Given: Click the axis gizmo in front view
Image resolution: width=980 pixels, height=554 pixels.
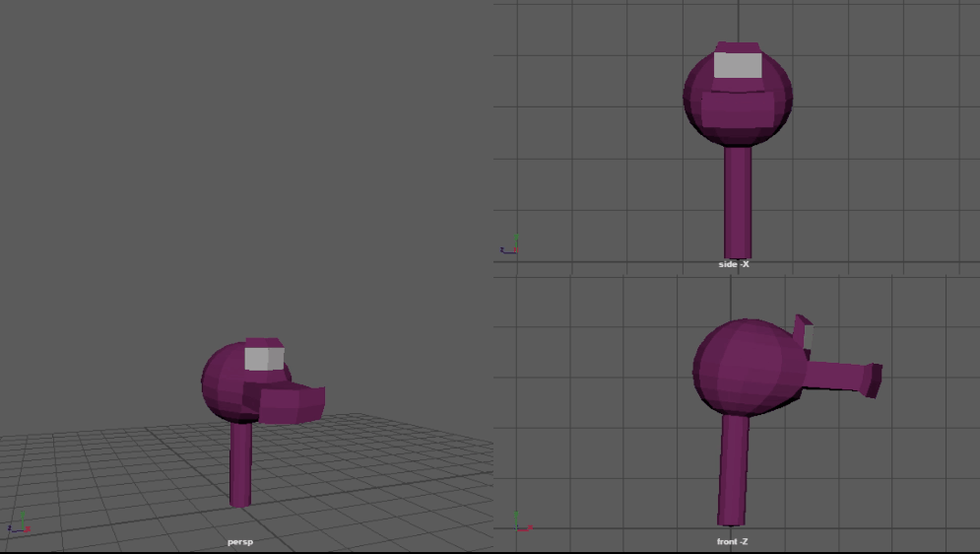Looking at the screenshot, I should click(x=524, y=521).
